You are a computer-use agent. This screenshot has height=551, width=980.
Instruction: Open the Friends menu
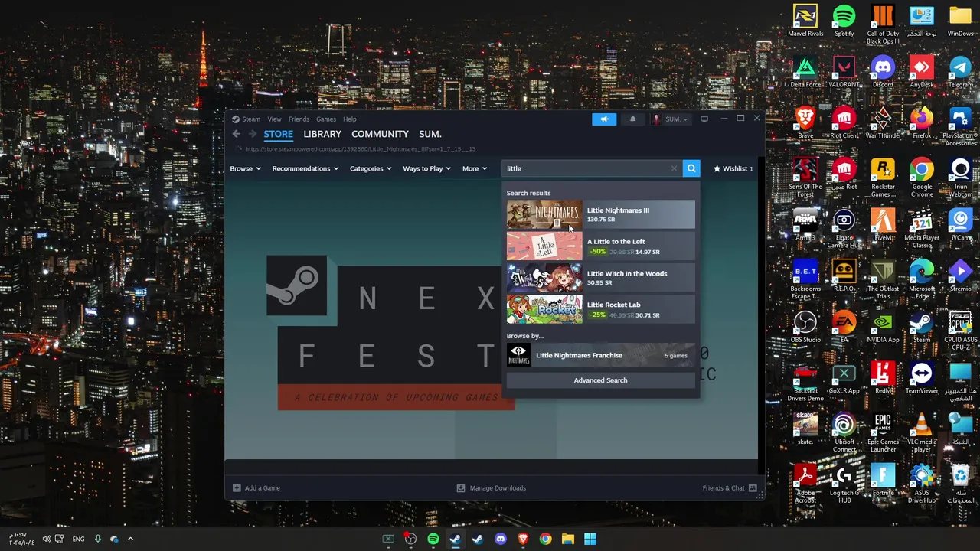299,119
